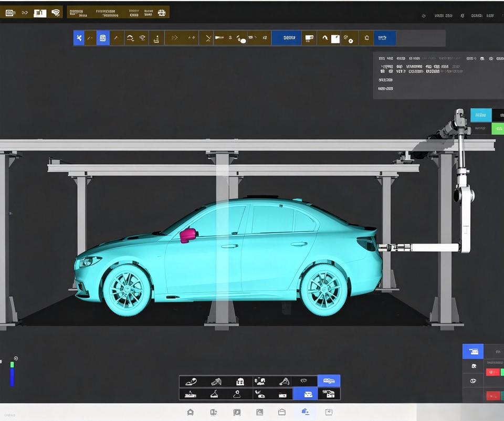Click the robot arm icon in bottom palette
The width and height of the screenshot is (504, 421).
pos(284,382)
